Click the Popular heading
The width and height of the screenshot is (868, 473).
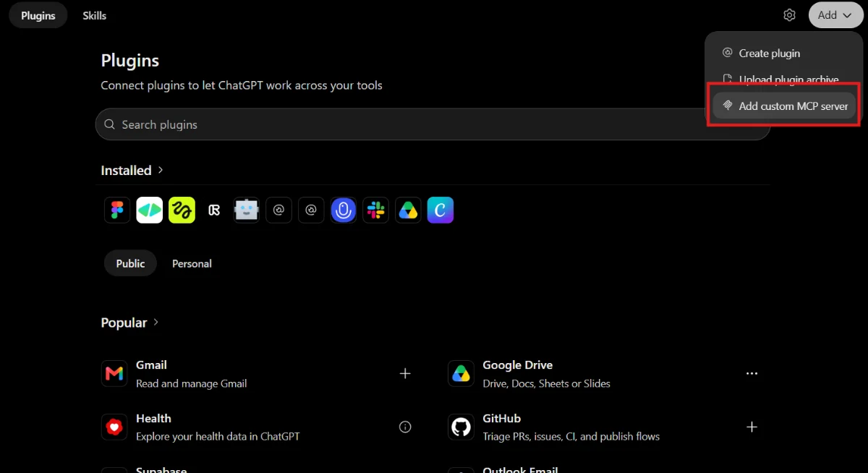pyautogui.click(x=124, y=323)
